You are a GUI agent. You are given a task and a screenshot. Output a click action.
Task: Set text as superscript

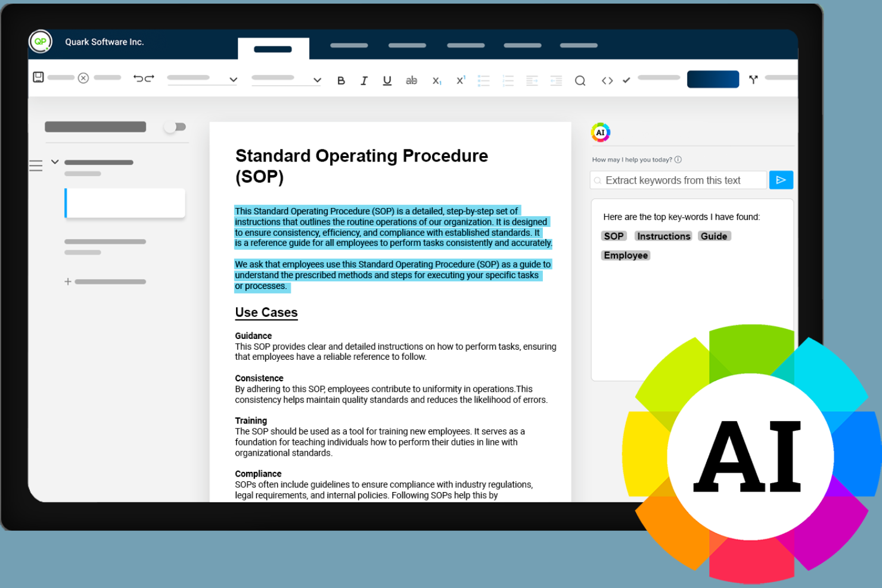click(461, 80)
